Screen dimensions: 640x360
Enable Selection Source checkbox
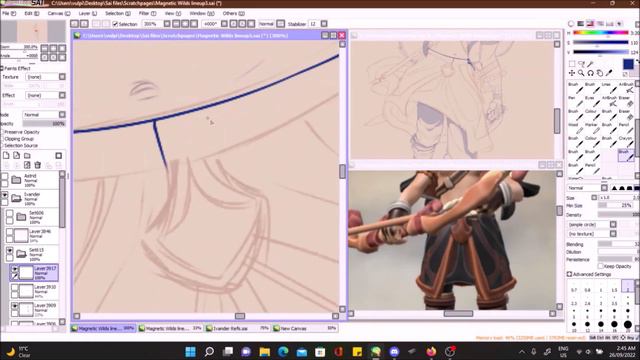coord(2,145)
